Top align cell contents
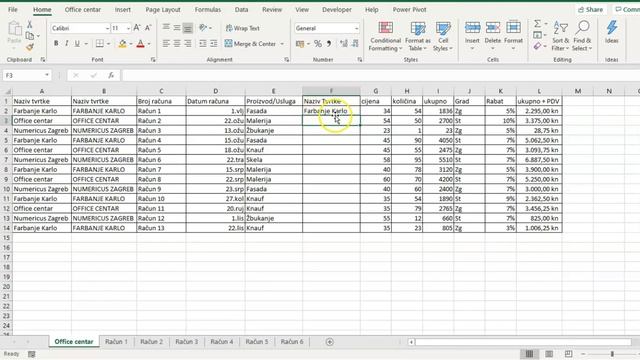 166,28
